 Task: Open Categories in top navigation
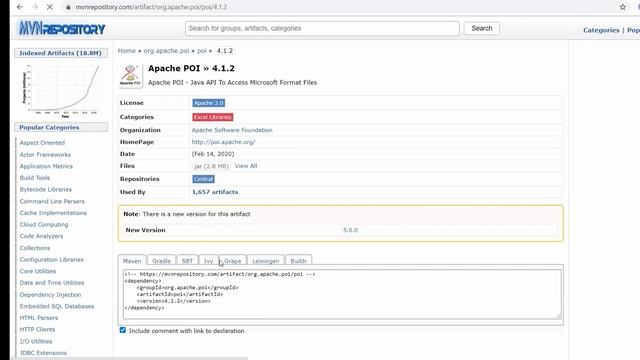601,30
